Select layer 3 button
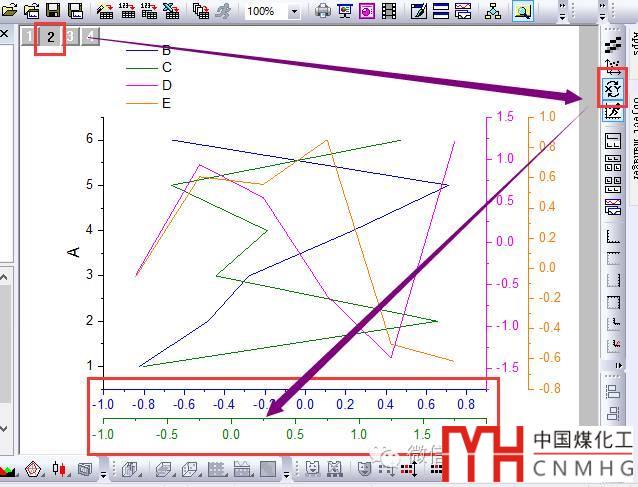Viewport: 638px width, 487px height. (70, 37)
